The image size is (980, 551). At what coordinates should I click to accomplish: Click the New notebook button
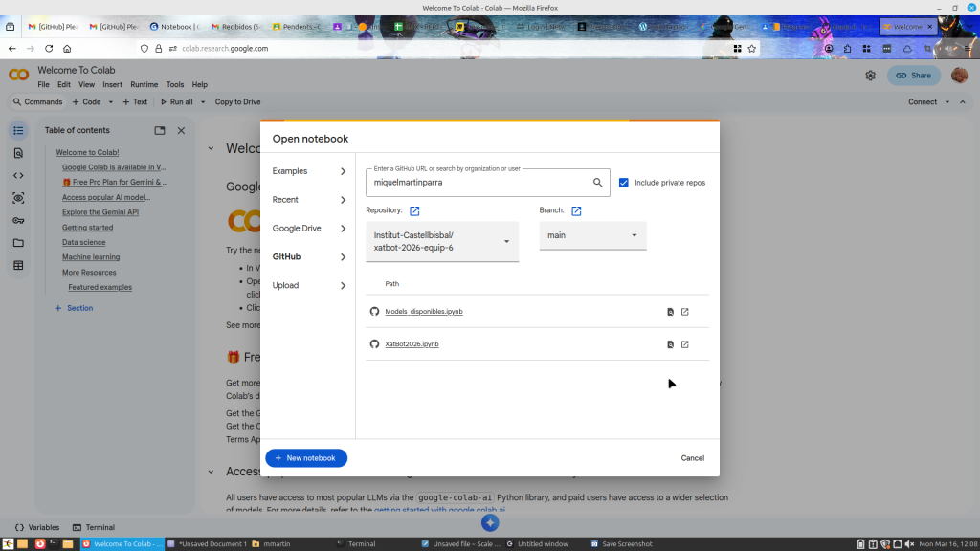306,458
